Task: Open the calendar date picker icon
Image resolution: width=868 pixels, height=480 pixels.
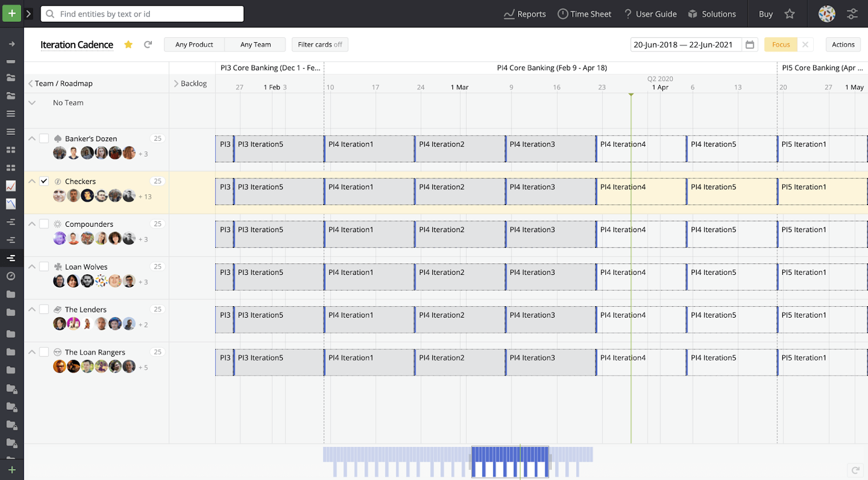Action: (750, 45)
